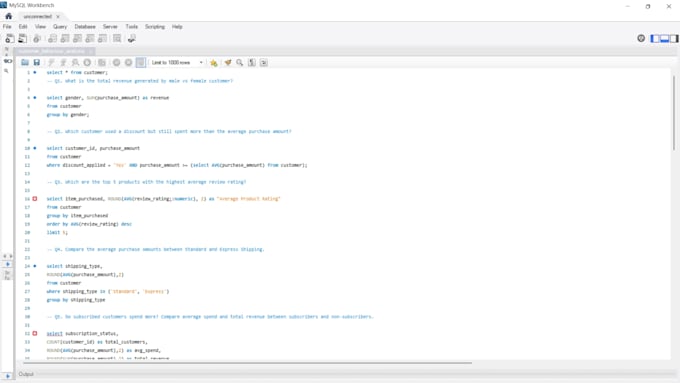Go to the Workbench home tab icon
Image resolution: width=680 pixels, height=383 pixels.
[x=9, y=16]
